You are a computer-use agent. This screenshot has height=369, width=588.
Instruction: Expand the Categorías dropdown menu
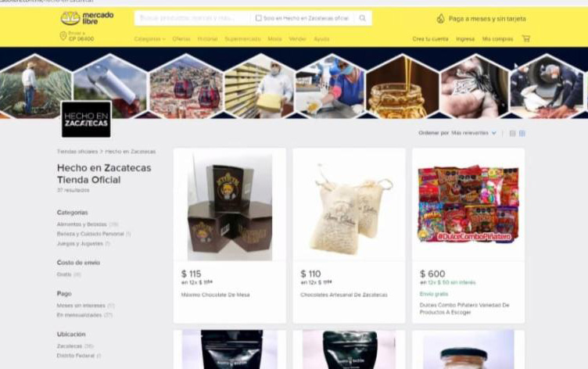click(149, 39)
